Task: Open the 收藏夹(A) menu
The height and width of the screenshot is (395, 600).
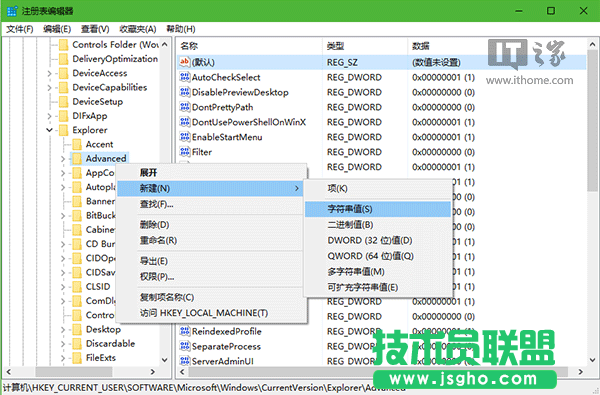Action: point(138,29)
